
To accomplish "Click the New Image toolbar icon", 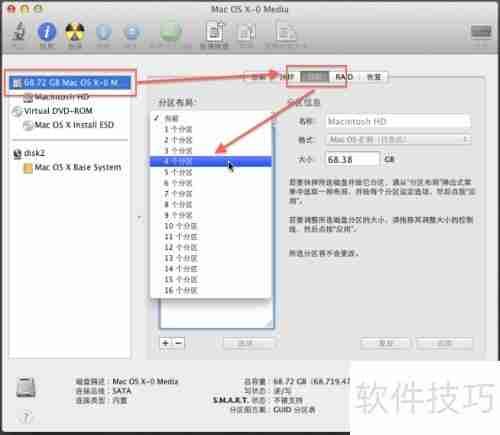I will [215, 32].
